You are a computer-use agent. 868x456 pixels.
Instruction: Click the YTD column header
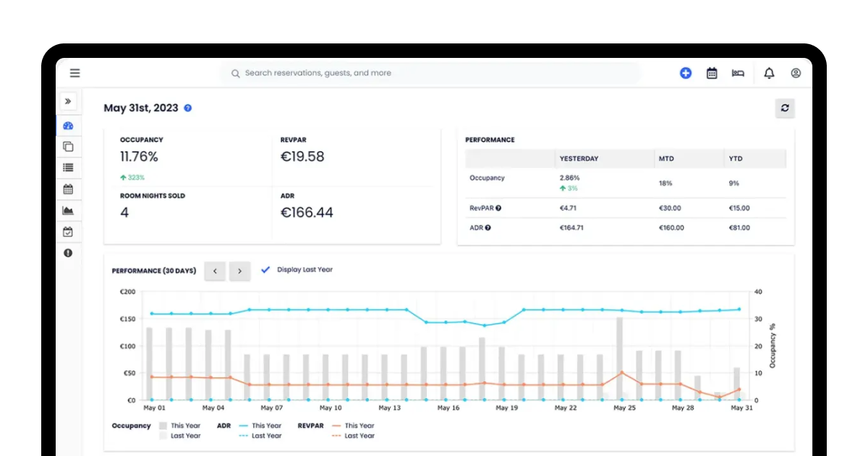[x=736, y=159]
